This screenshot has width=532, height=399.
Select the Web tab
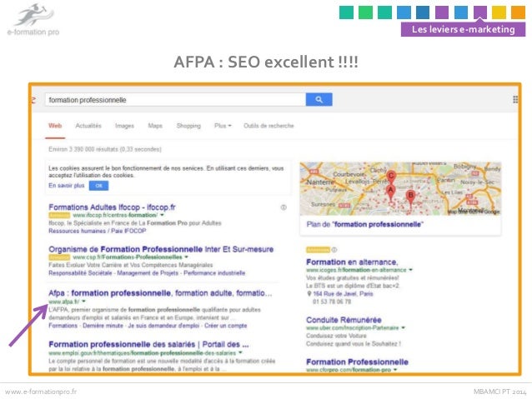(x=55, y=126)
